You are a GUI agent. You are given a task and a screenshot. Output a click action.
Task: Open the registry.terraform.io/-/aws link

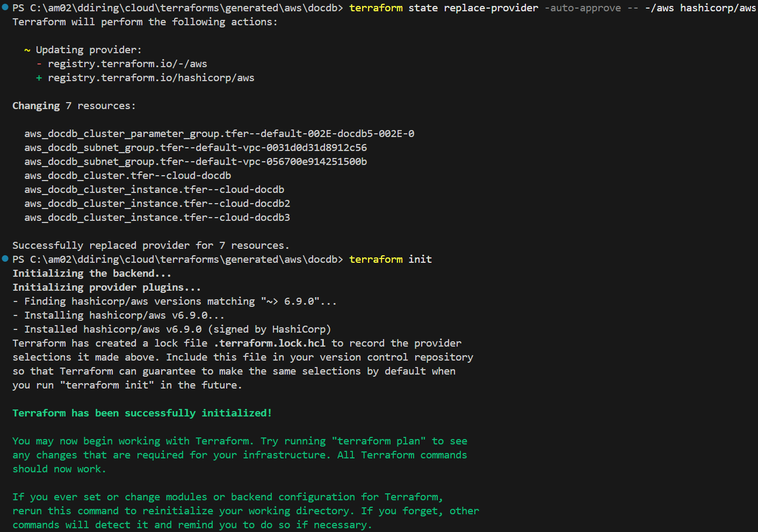click(x=127, y=64)
